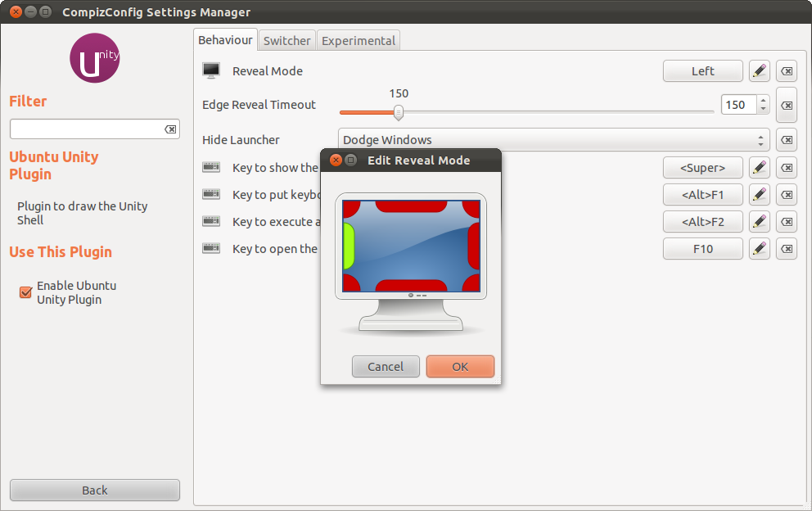Edit the F10 key binding with pencil icon

click(759, 249)
